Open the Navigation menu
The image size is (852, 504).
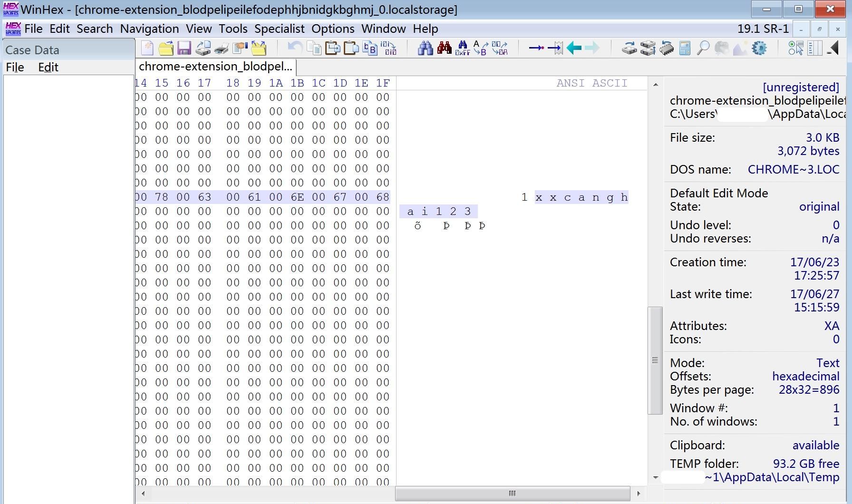click(x=149, y=29)
